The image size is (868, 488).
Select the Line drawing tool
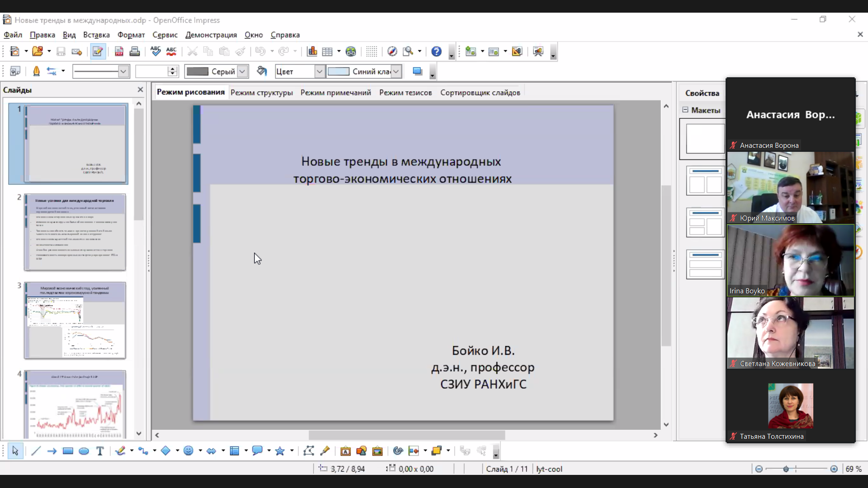36,451
